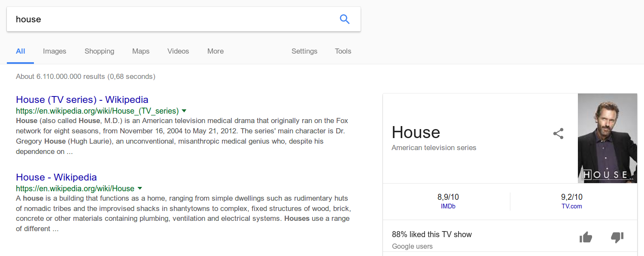The height and width of the screenshot is (256, 644).
Task: Expand arrow next to wiki/House URL
Action: click(140, 188)
